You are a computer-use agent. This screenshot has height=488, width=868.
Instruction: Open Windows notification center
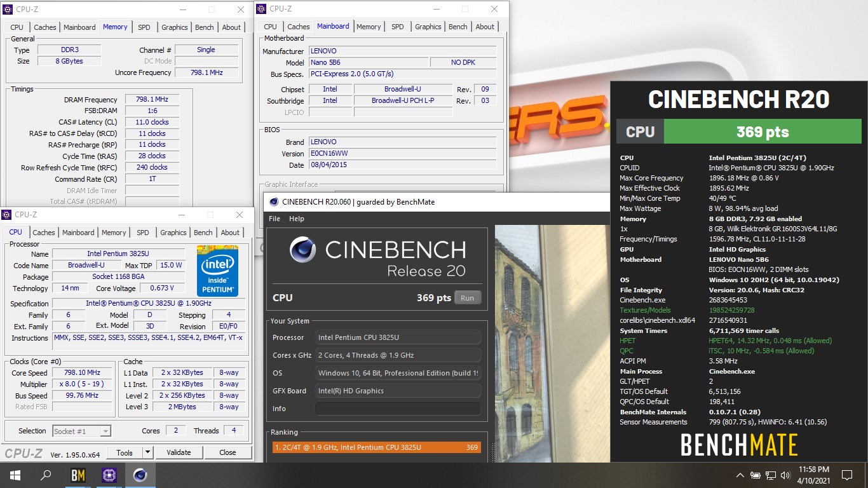point(846,475)
